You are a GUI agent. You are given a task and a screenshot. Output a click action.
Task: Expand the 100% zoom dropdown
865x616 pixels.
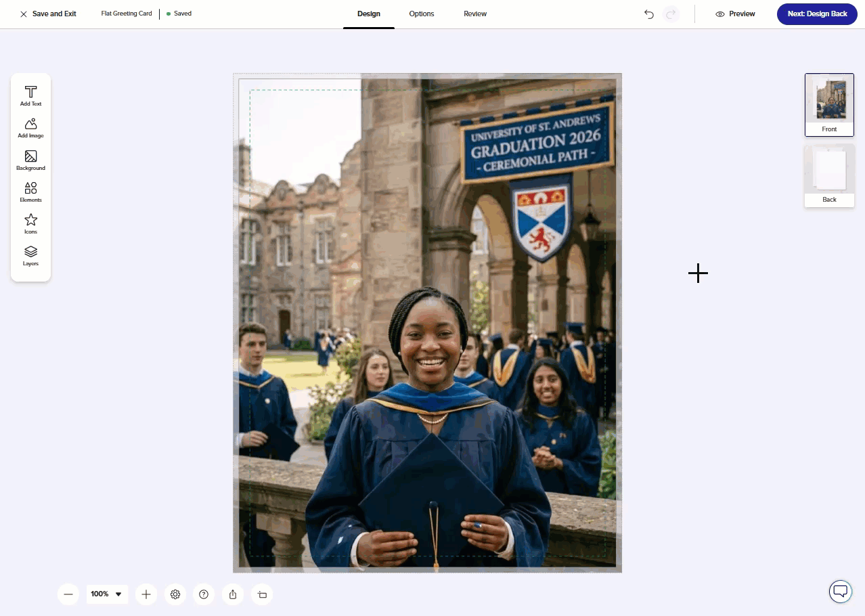pyautogui.click(x=107, y=594)
